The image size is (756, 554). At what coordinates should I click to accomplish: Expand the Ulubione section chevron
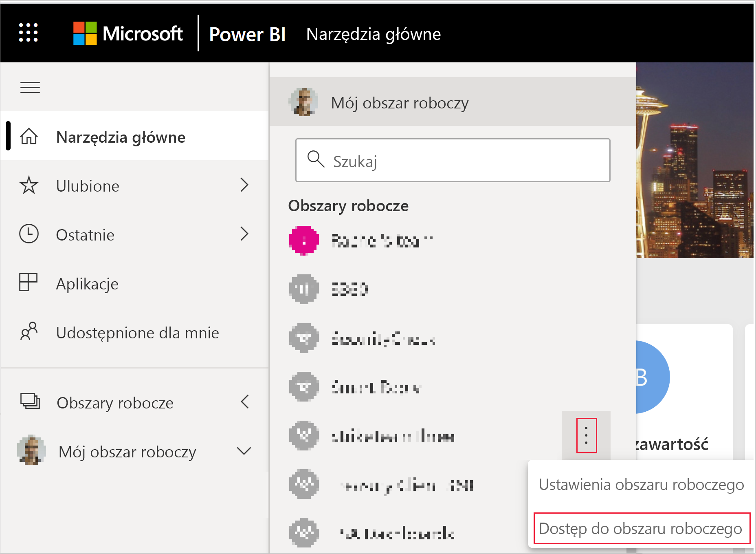(x=245, y=185)
